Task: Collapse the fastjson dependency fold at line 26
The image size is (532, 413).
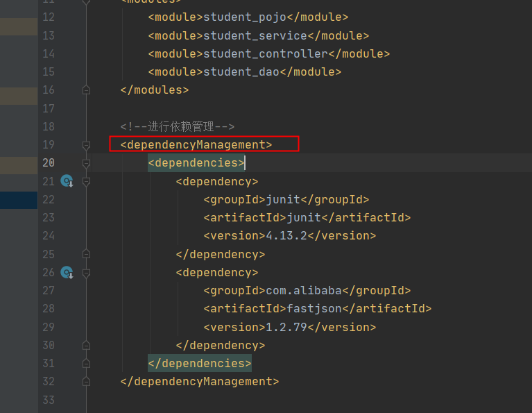Action: pos(86,273)
